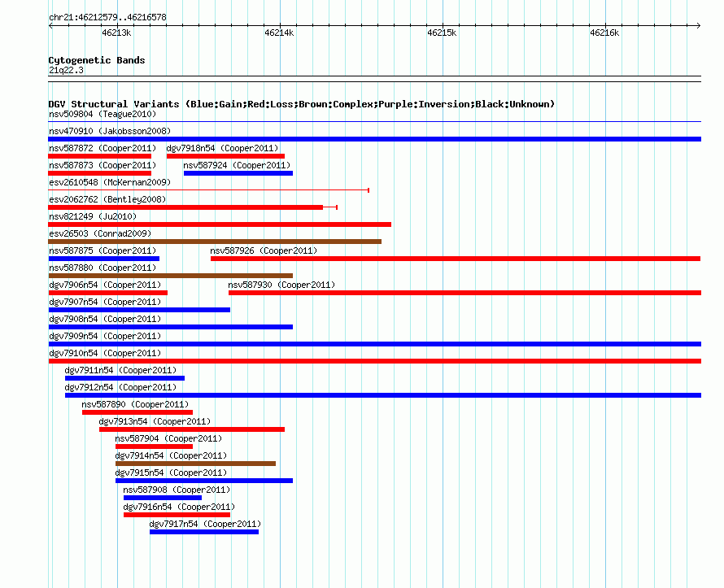Image resolution: width=724 pixels, height=588 pixels.
Task: Click the dgv7909n54 (Cooper2011) label
Action: click(105, 336)
